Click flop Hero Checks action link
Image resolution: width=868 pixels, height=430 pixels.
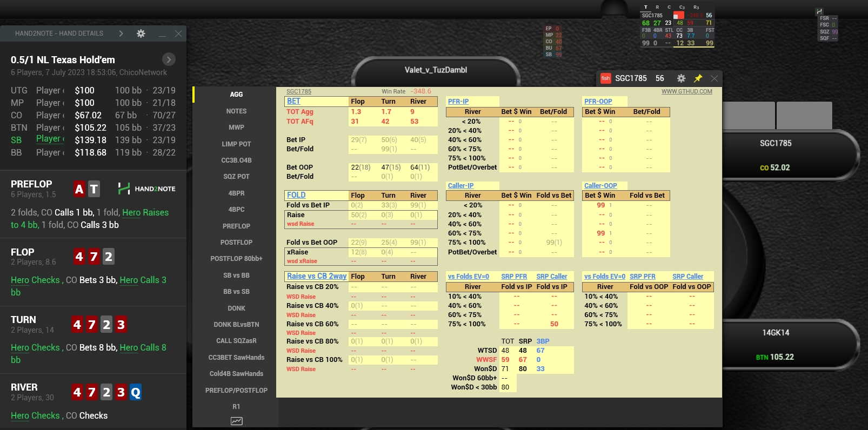35,280
